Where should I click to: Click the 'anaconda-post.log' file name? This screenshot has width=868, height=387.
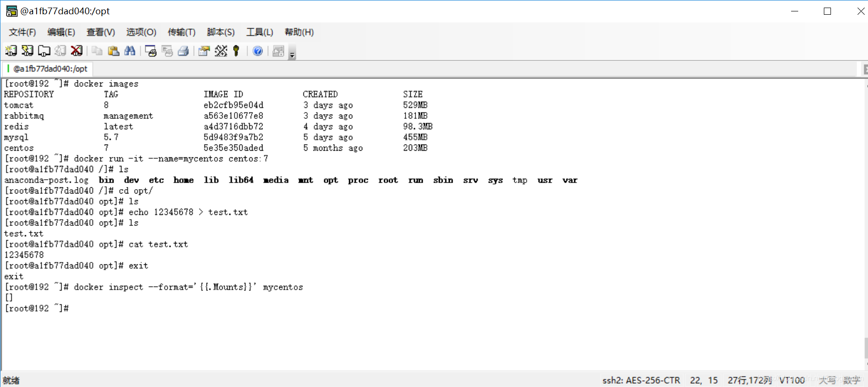[x=46, y=180]
